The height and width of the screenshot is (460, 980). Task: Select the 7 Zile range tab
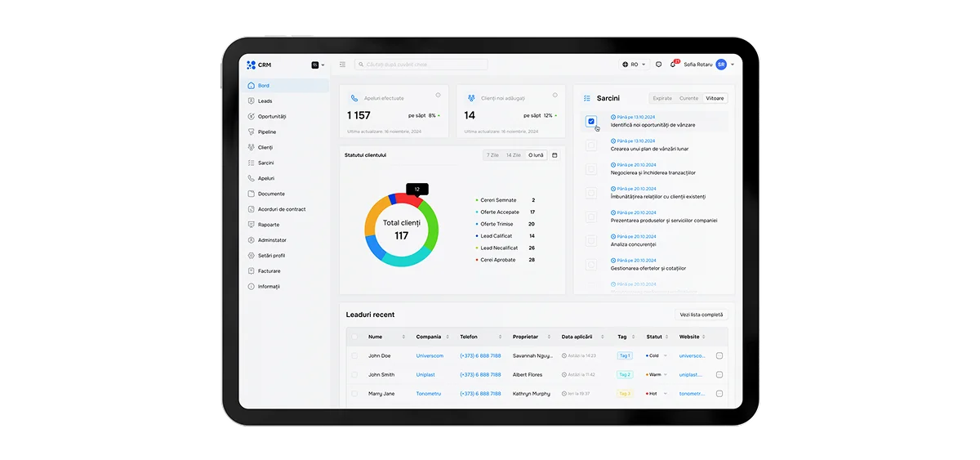(x=492, y=155)
